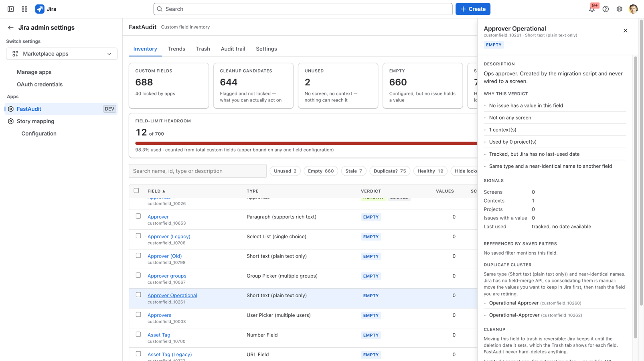
Task: Check the Approvers row checkbox
Action: [138, 314]
